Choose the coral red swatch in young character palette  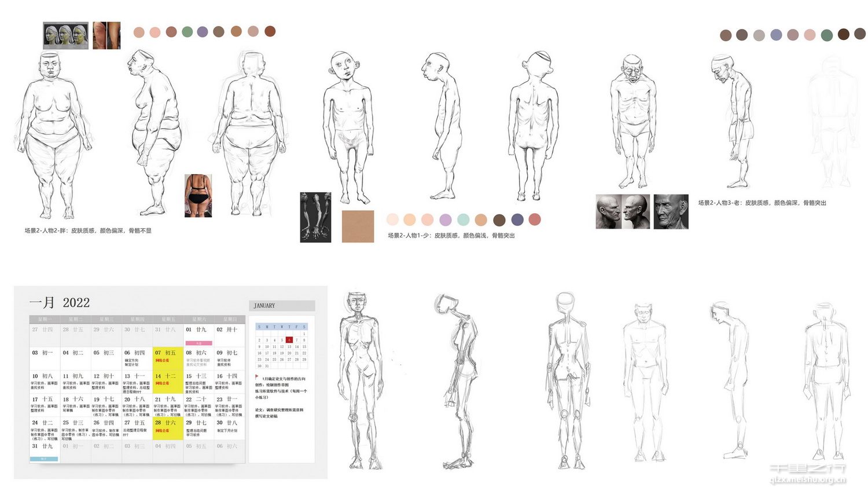click(535, 219)
